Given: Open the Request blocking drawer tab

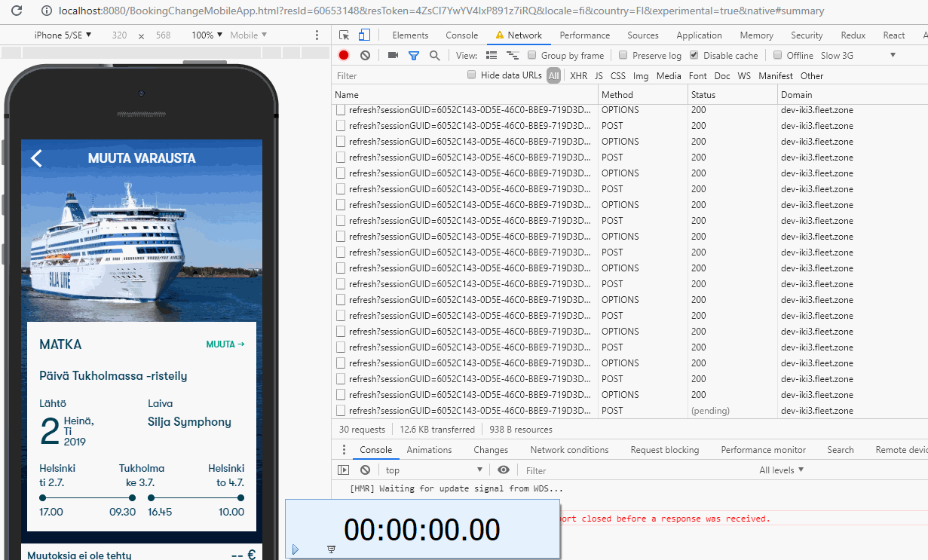Looking at the screenshot, I should pos(665,450).
